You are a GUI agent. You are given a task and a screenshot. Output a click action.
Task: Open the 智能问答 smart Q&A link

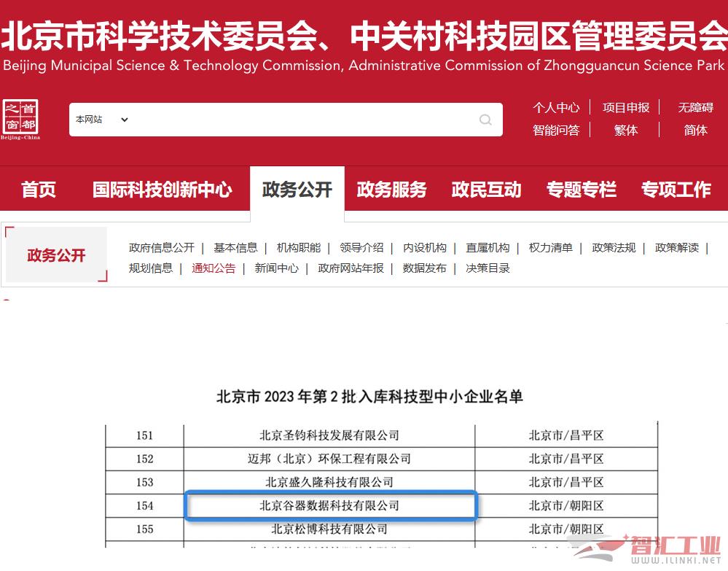pos(556,130)
